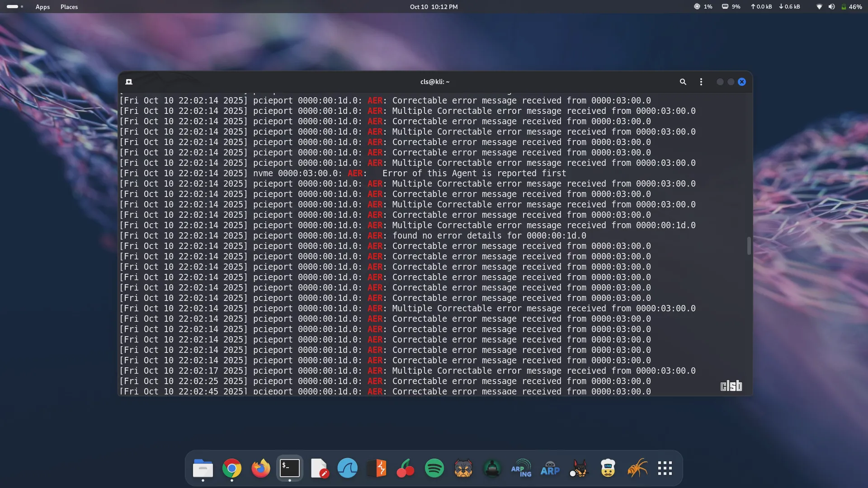The width and height of the screenshot is (868, 488).
Task: Open the Cherrytree cherry icon in the dock
Action: click(406, 469)
